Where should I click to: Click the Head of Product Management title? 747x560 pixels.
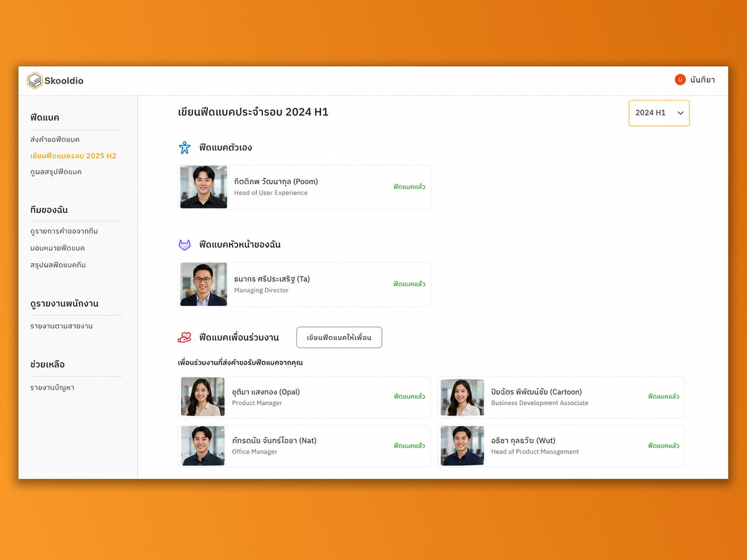tap(535, 452)
